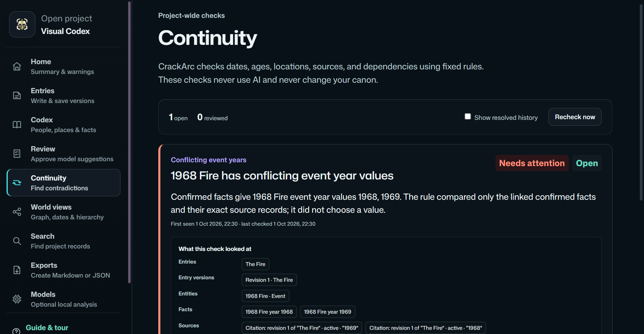644x334 pixels.
Task: Open World views section
Action: coord(63,212)
